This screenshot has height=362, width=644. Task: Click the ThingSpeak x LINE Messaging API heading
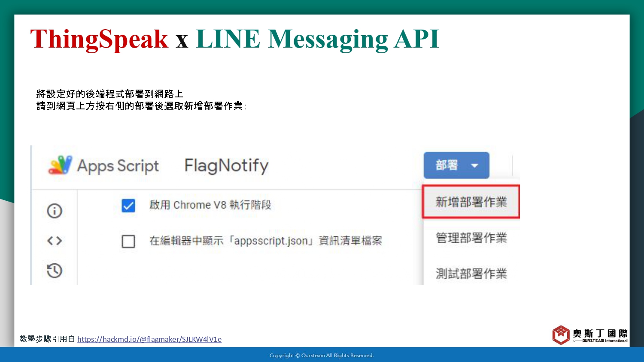pos(235,39)
